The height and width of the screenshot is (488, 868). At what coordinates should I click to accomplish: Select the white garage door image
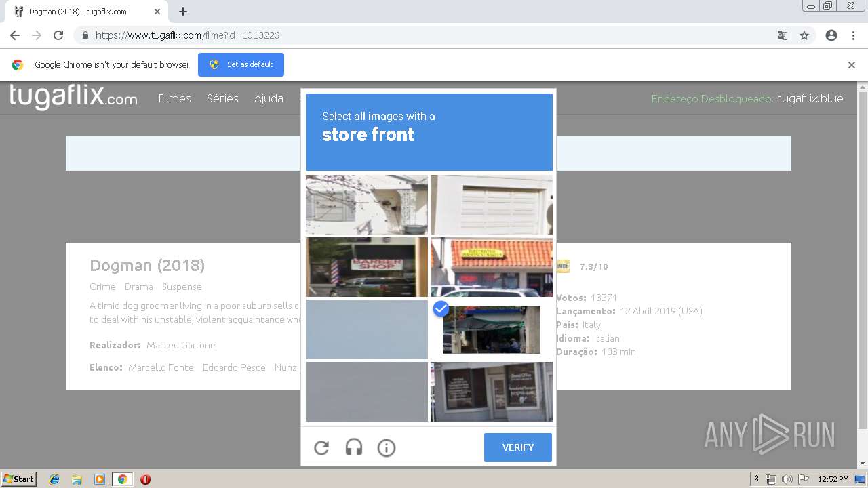[x=492, y=205]
